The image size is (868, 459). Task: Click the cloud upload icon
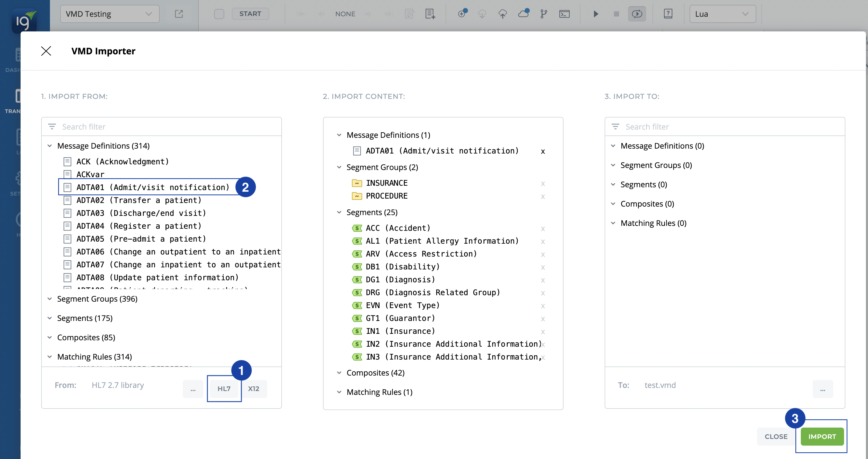[502, 14]
